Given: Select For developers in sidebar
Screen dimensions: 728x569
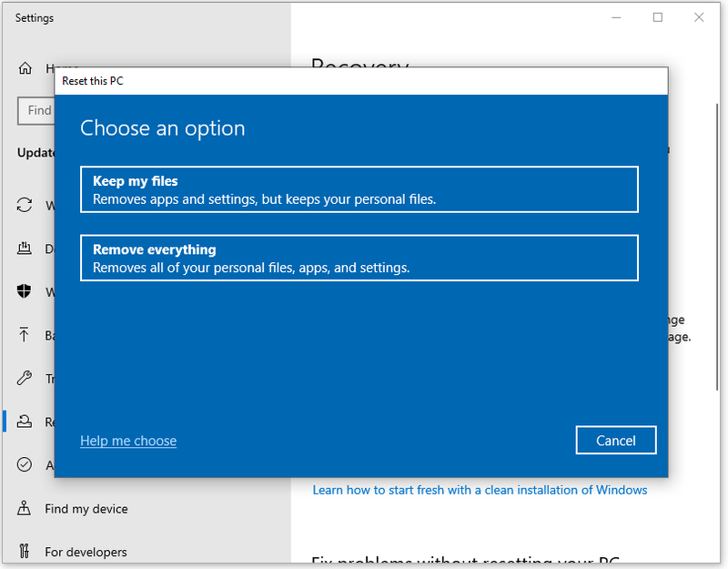Looking at the screenshot, I should click(x=86, y=552).
